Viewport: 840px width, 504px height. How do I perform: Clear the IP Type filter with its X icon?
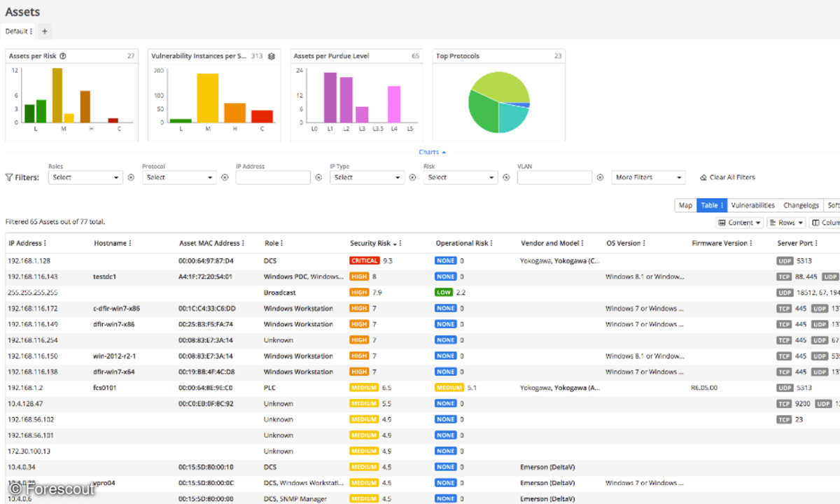(x=412, y=178)
